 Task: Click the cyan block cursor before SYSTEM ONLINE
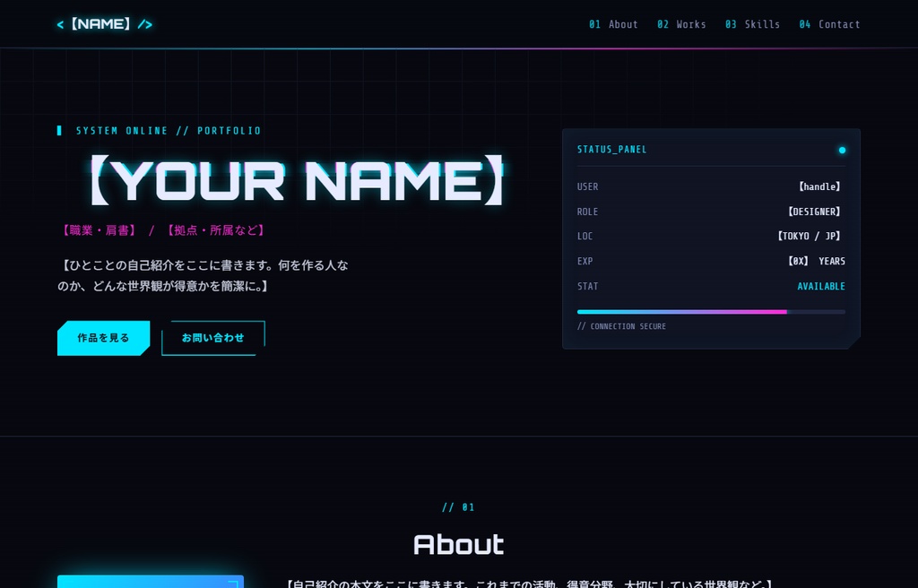pos(59,131)
